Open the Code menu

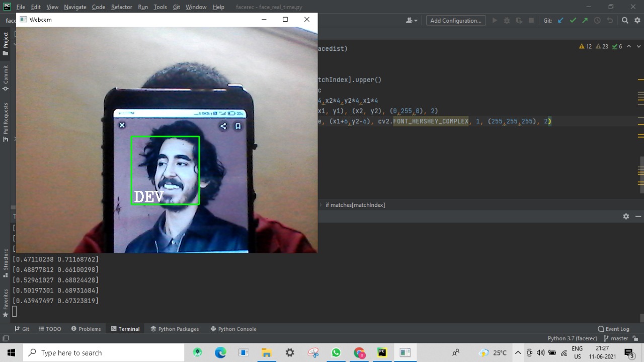[99, 7]
